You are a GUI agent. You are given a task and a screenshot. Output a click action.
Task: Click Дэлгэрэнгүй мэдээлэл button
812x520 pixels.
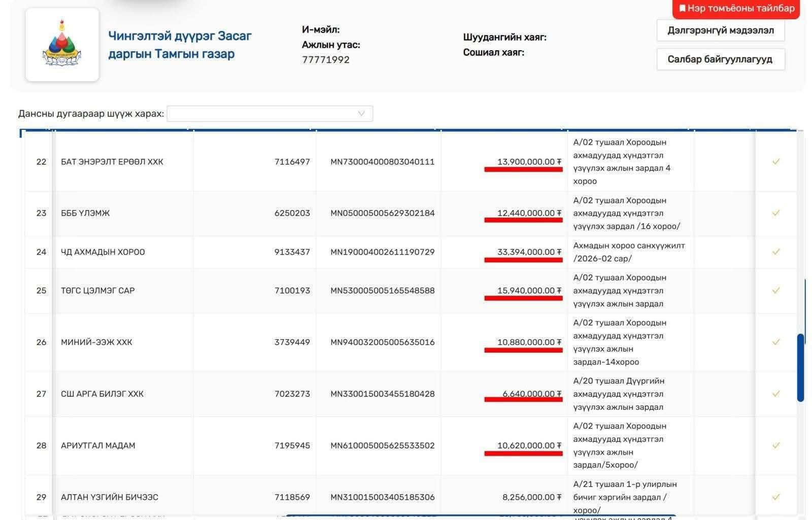coord(720,30)
